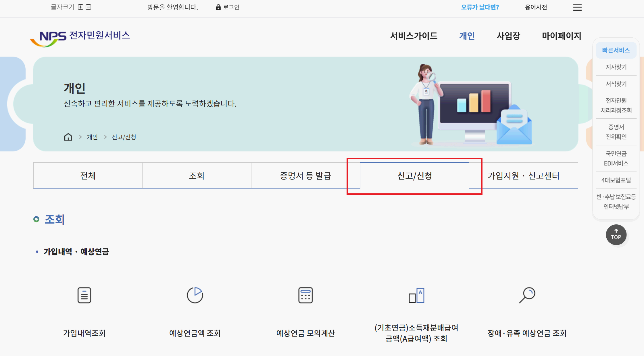Decrease font size with the minus icon

(89, 7)
